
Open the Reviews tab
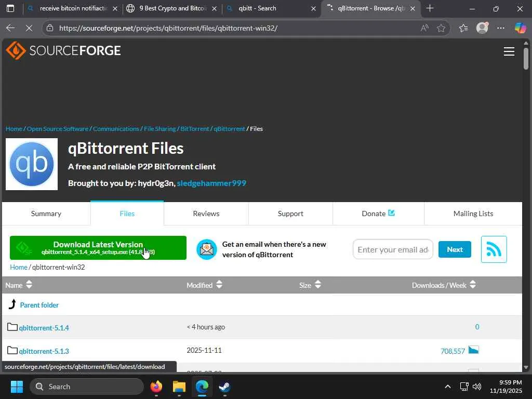[206, 214]
